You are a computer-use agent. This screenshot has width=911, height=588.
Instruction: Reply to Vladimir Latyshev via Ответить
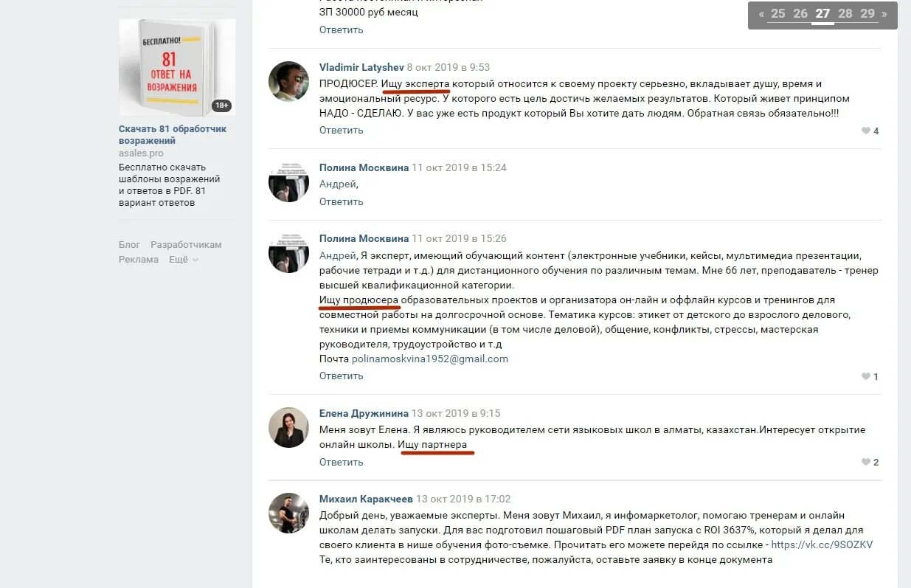coord(342,131)
